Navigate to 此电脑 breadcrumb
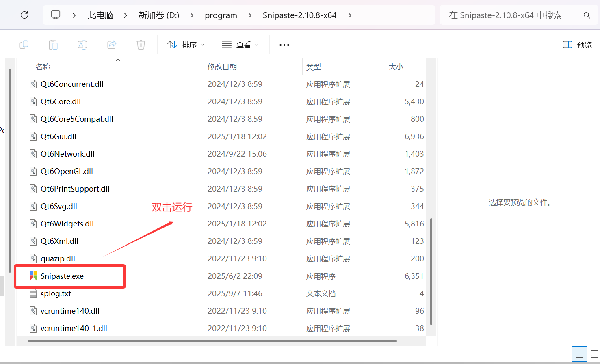600x364 pixels. [x=100, y=15]
